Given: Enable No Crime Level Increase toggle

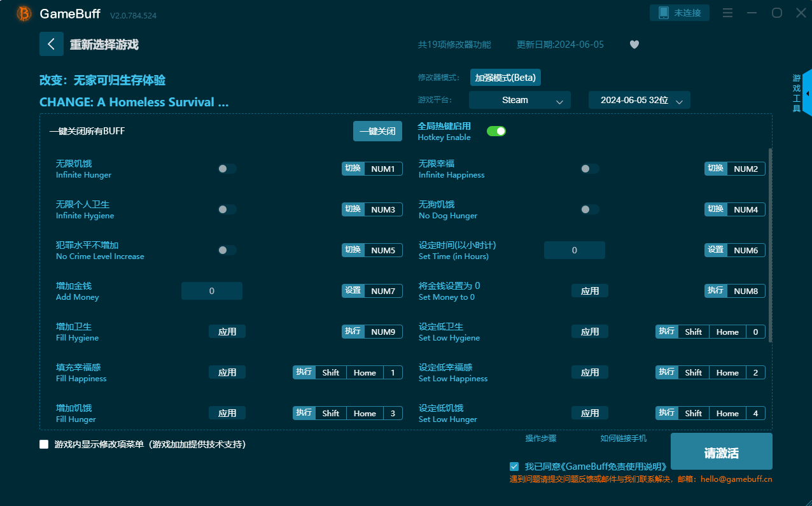Looking at the screenshot, I should pos(227,250).
